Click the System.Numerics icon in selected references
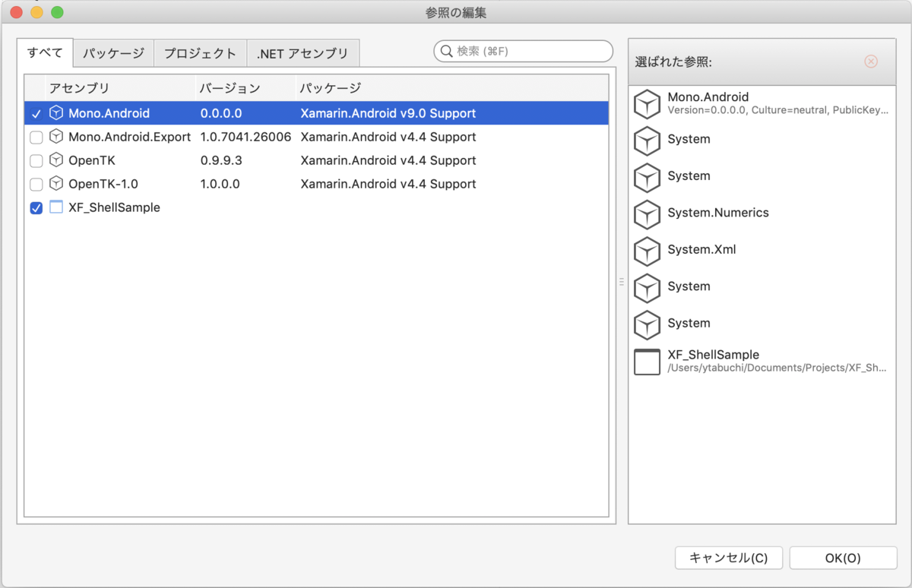This screenshot has width=912, height=588. [x=647, y=215]
